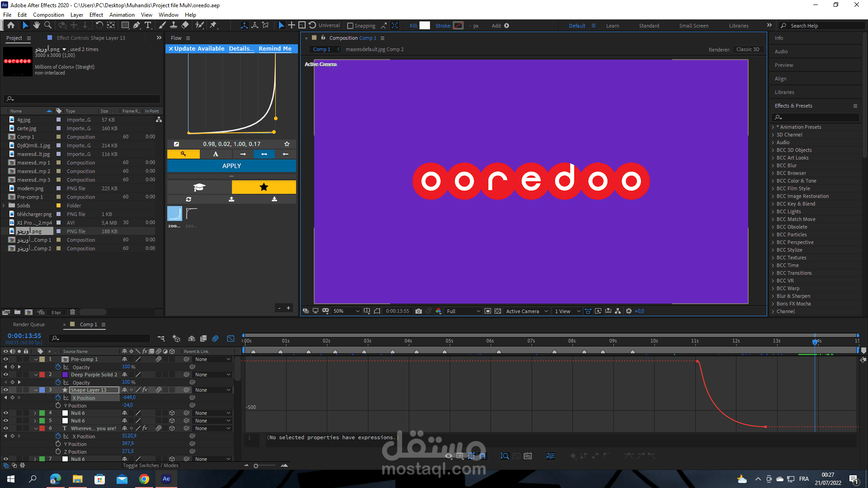Click the APPLY button in Flow
Screen dimensions: 868x488
pyautogui.click(x=231, y=166)
